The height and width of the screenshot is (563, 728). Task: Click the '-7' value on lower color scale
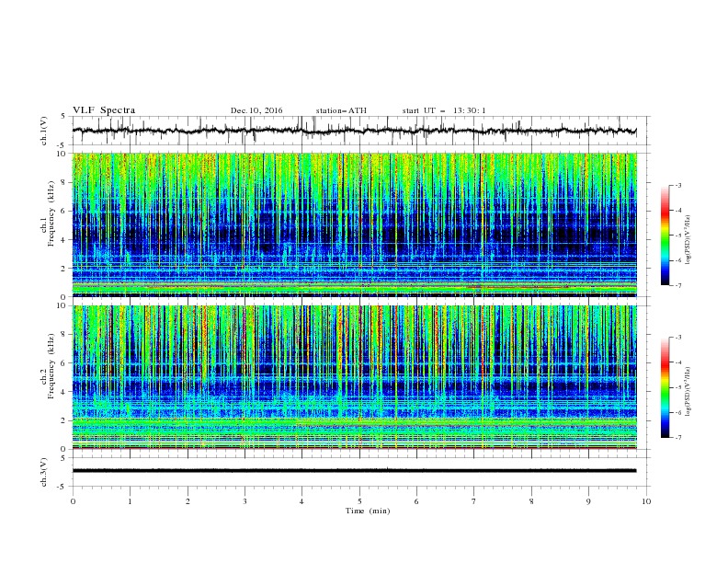677,437
